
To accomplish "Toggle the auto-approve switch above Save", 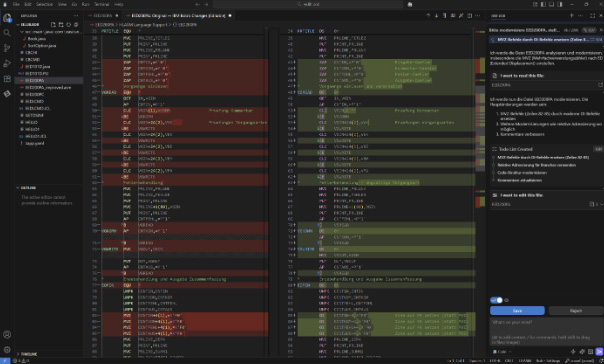I will pos(497,300).
